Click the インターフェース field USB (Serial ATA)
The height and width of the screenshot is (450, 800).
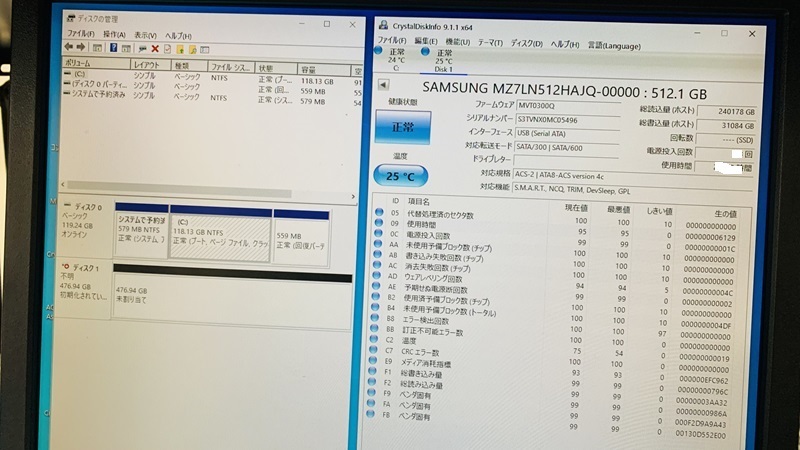[x=566, y=134]
